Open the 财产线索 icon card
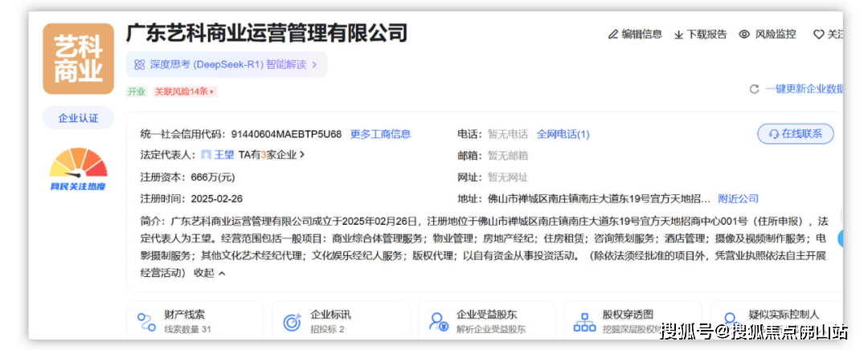The height and width of the screenshot is (350, 868). [146, 322]
